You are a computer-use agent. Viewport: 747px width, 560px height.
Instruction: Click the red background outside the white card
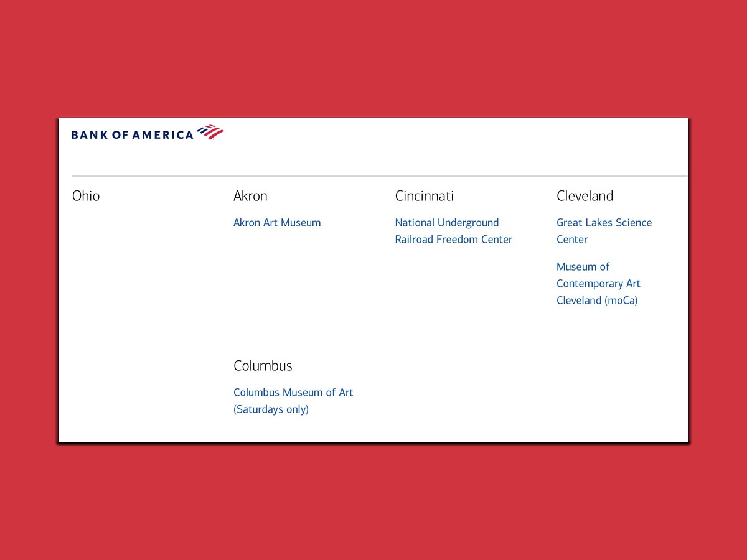click(x=374, y=56)
